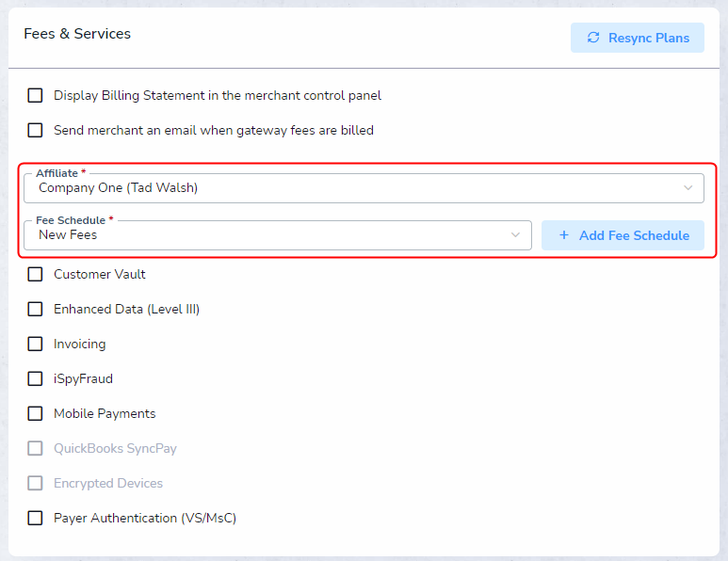
Task: Toggle the iSpyFraud checkbox
Action: coord(35,378)
